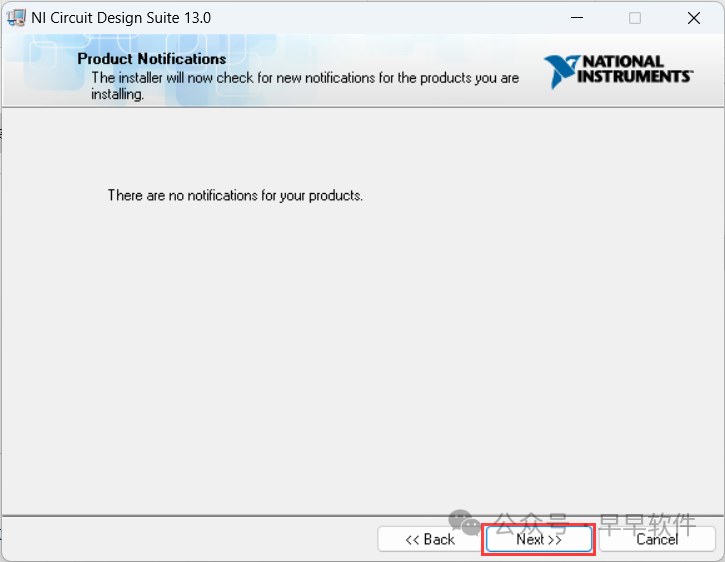Click the 'NI Circuit Design Suite 13.0' title
Screen dimensions: 725x562
(121, 18)
